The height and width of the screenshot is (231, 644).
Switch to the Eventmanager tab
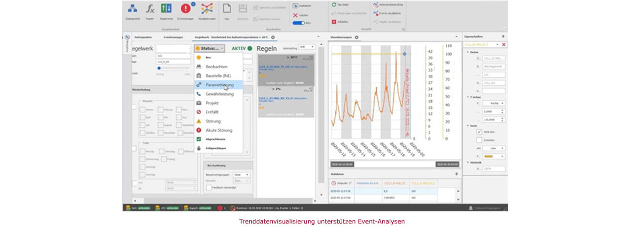point(173,37)
